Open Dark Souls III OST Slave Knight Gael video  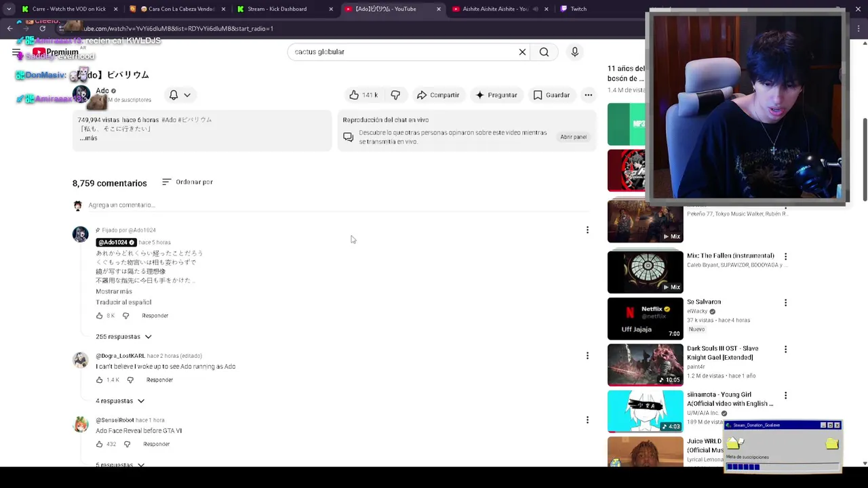point(645,365)
